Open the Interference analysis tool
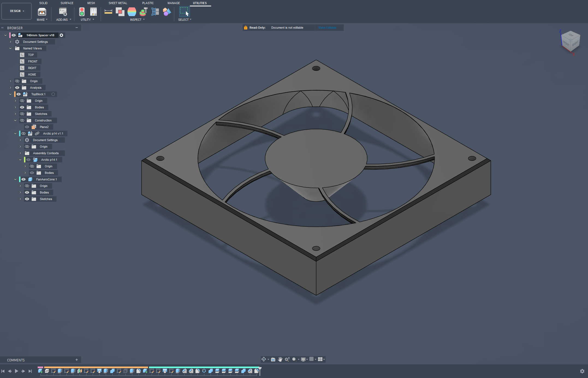 (x=120, y=12)
